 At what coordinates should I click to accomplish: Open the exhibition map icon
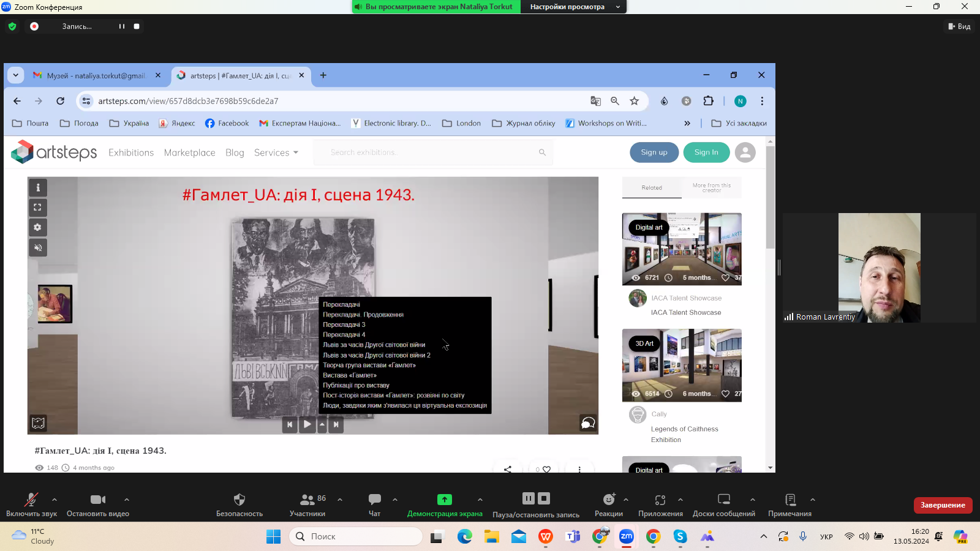[38, 423]
